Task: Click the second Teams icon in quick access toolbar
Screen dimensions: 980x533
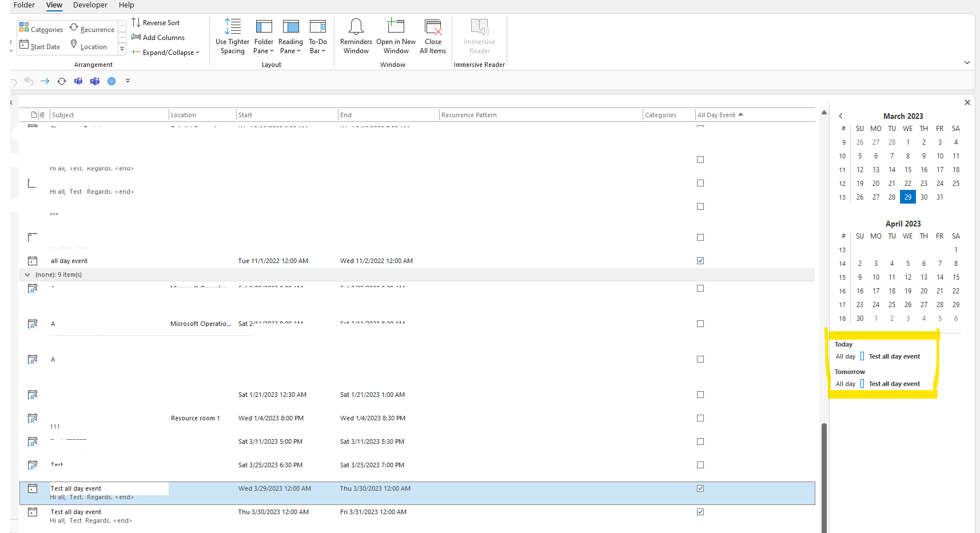Action: (95, 81)
